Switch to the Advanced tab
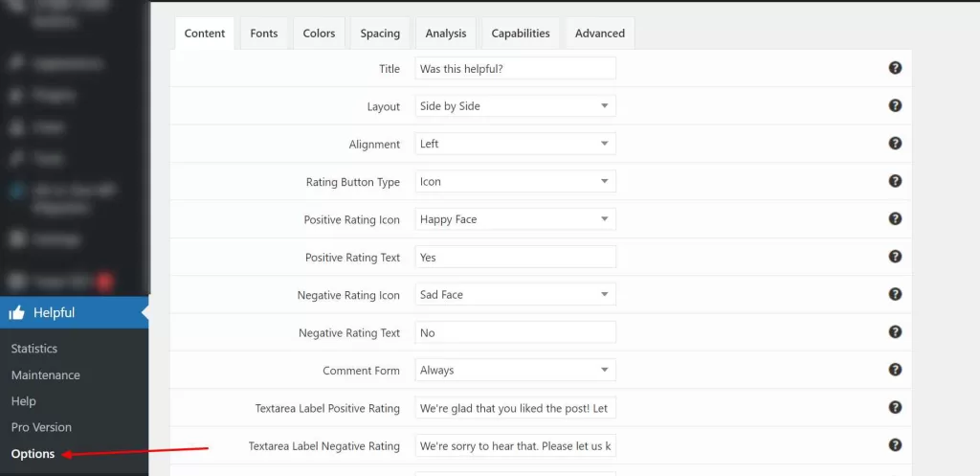Screen dimensions: 980x476 point(600,34)
